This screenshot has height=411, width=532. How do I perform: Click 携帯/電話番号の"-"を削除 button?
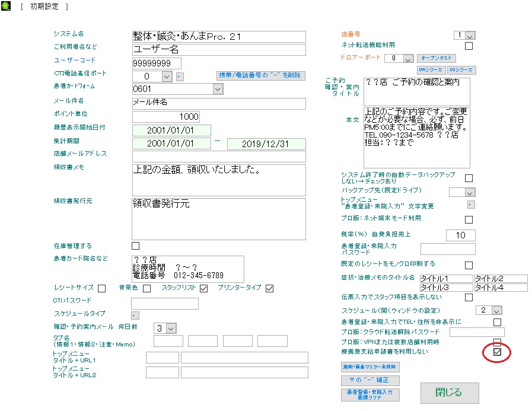tap(260, 75)
